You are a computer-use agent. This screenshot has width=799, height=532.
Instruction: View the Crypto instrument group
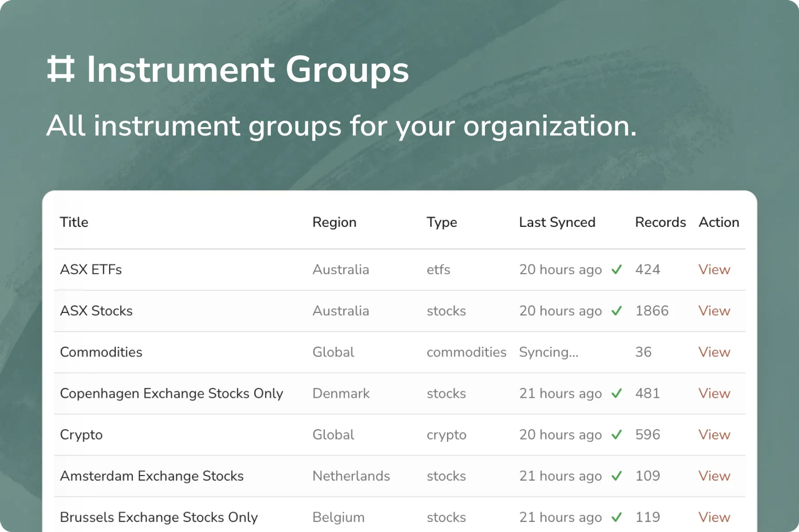click(x=714, y=435)
